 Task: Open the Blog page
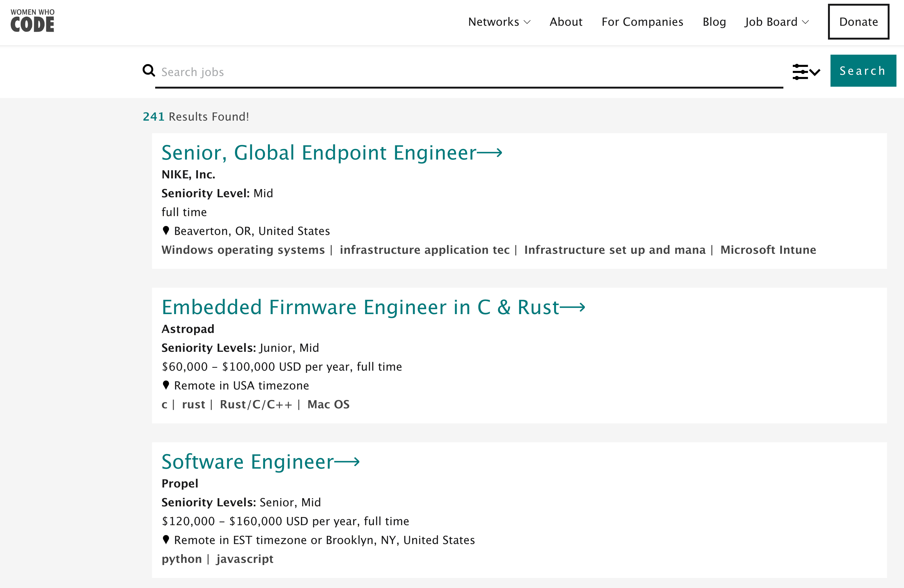714,22
